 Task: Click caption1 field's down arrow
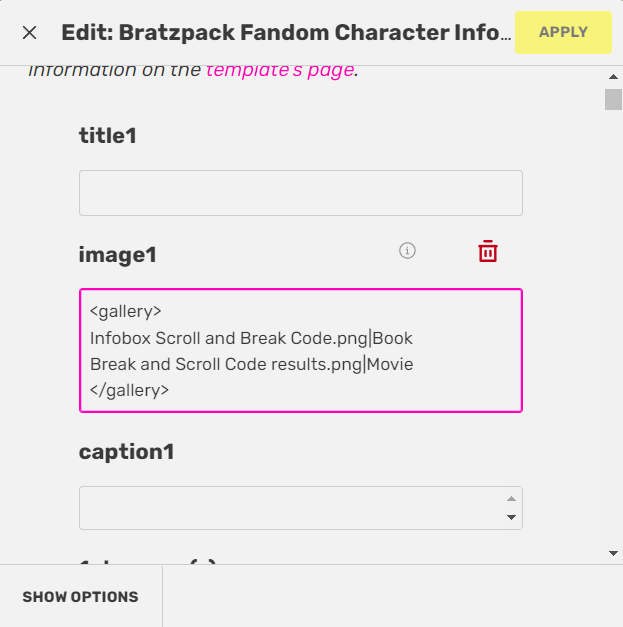click(511, 517)
